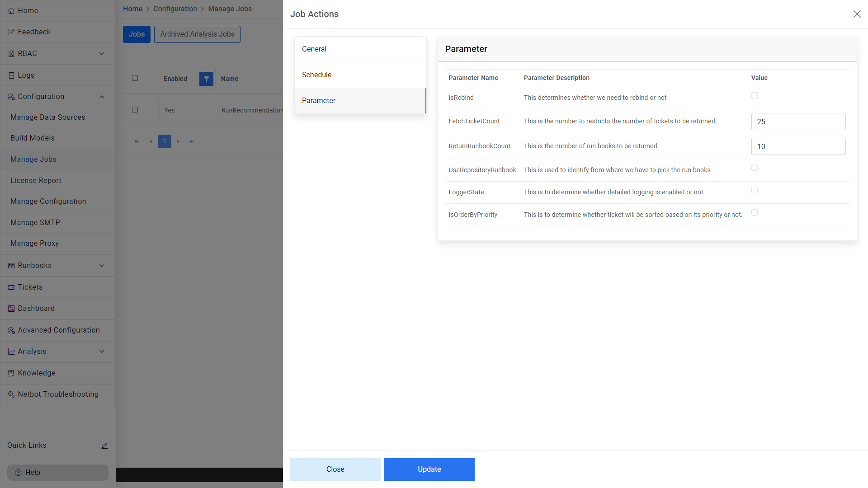Screen dimensions: 868x488
Task: Collapse the Configuration menu chevron
Action: pyautogui.click(x=102, y=97)
